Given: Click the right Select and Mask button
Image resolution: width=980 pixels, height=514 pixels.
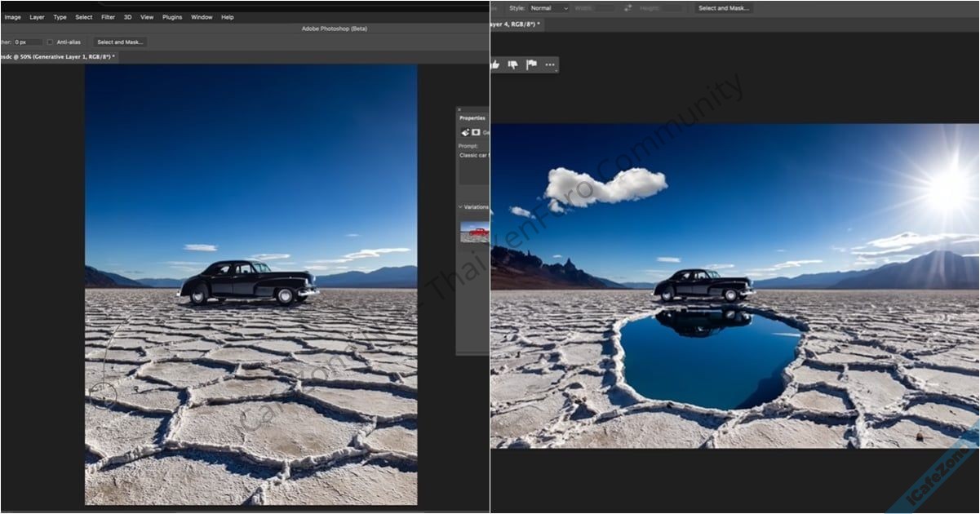Looking at the screenshot, I should coord(724,8).
